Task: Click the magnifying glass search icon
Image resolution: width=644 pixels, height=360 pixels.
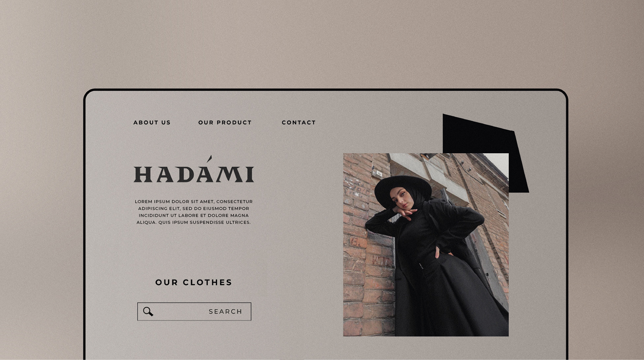Action: 148,311
